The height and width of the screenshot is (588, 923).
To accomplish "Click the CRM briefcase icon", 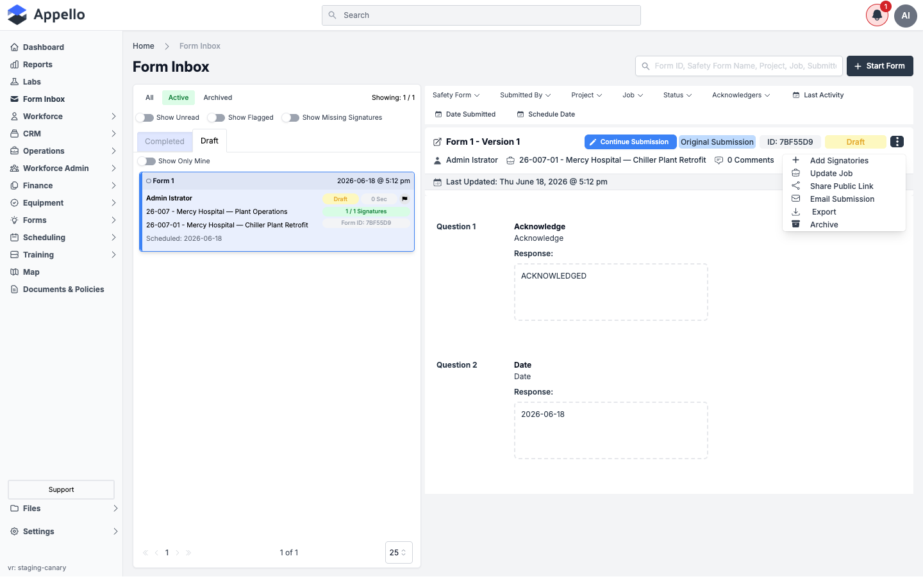I will click(x=14, y=134).
